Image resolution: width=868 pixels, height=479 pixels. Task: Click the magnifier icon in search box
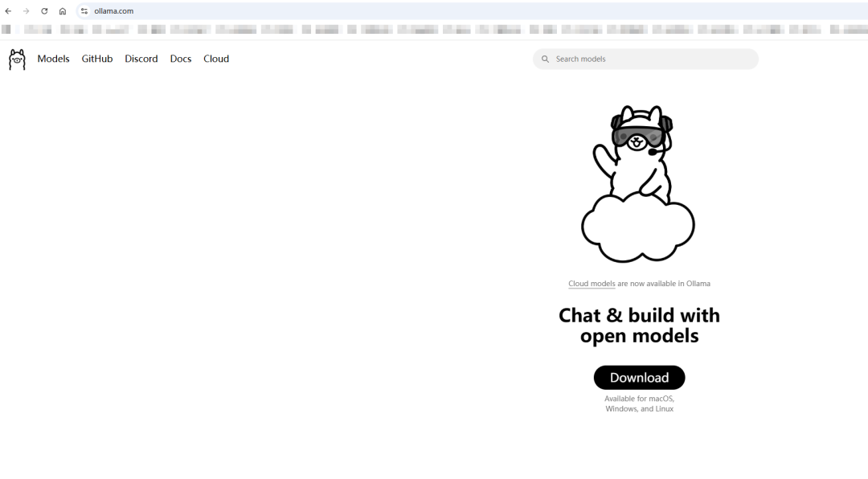click(545, 59)
